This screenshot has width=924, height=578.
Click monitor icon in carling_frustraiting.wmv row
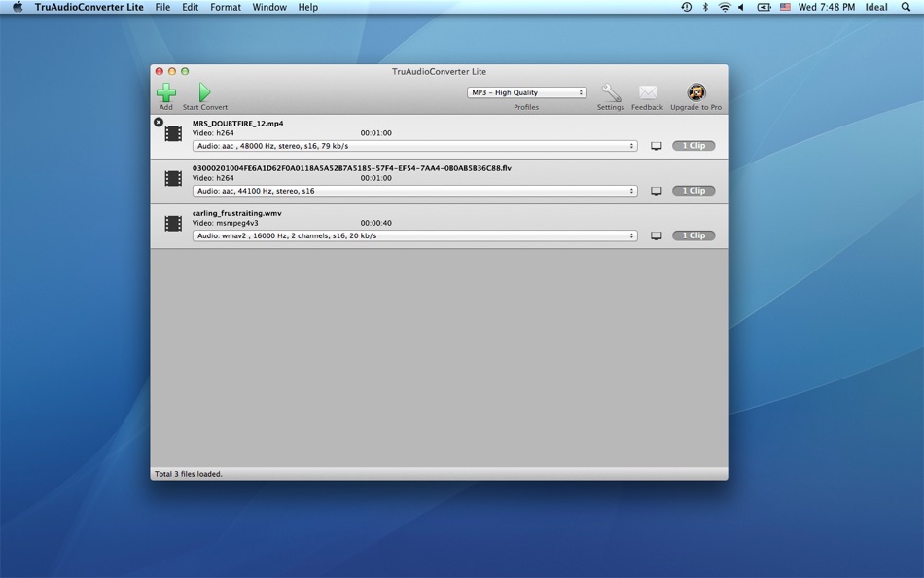pos(656,235)
